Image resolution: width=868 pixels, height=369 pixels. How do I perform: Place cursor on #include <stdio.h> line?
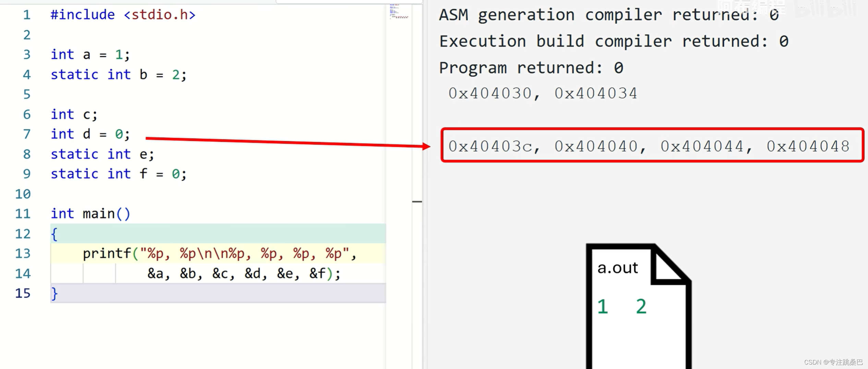pos(123,15)
